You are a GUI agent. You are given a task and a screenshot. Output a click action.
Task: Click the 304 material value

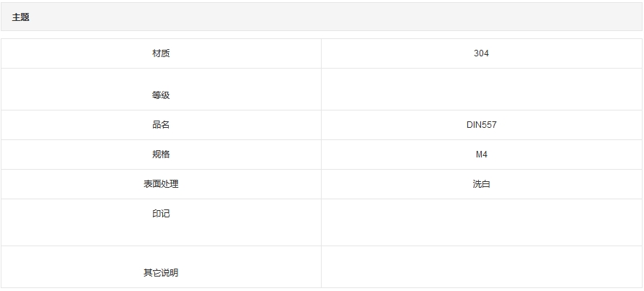point(481,53)
